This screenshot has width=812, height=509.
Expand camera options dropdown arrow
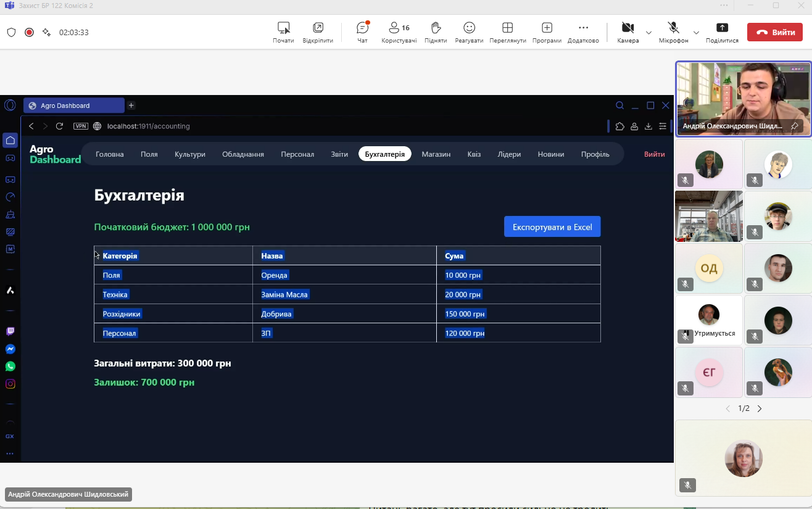tap(648, 32)
